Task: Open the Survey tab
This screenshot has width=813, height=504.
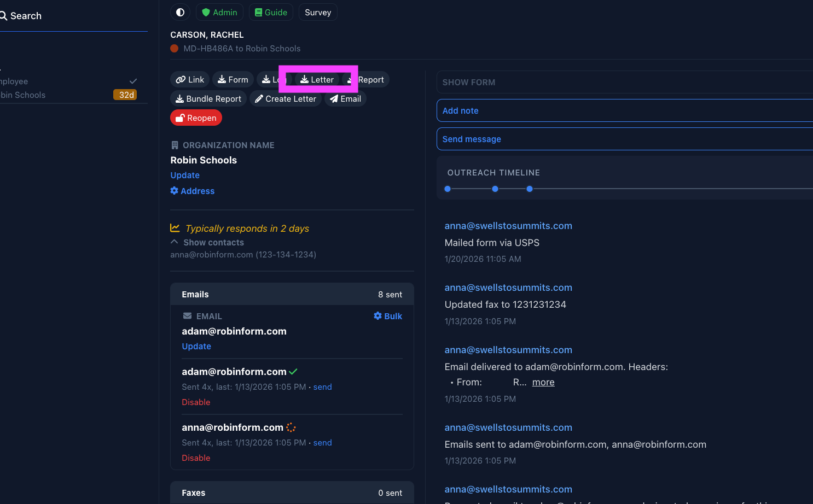Action: (318, 12)
